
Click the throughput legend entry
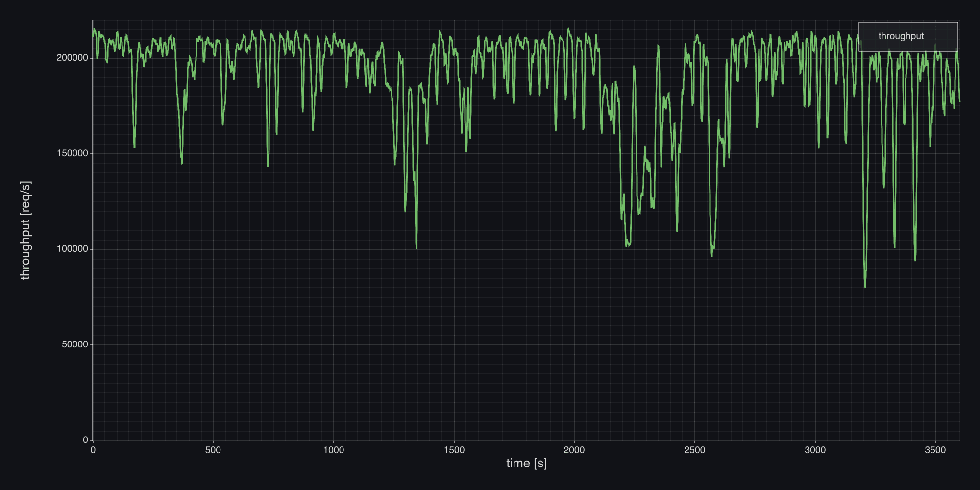[901, 36]
